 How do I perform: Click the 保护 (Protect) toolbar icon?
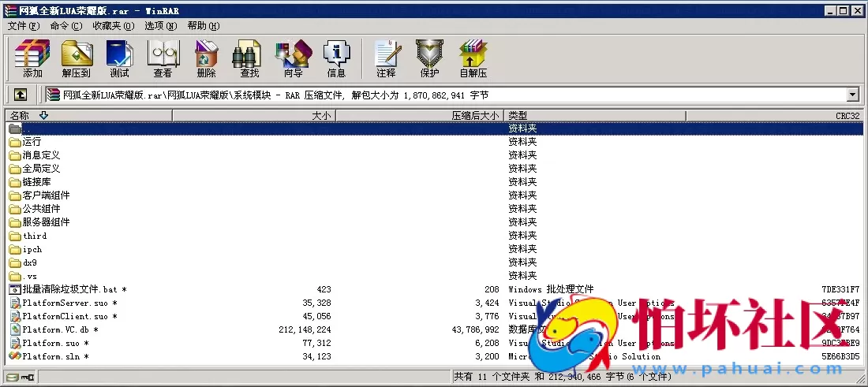pos(429,58)
